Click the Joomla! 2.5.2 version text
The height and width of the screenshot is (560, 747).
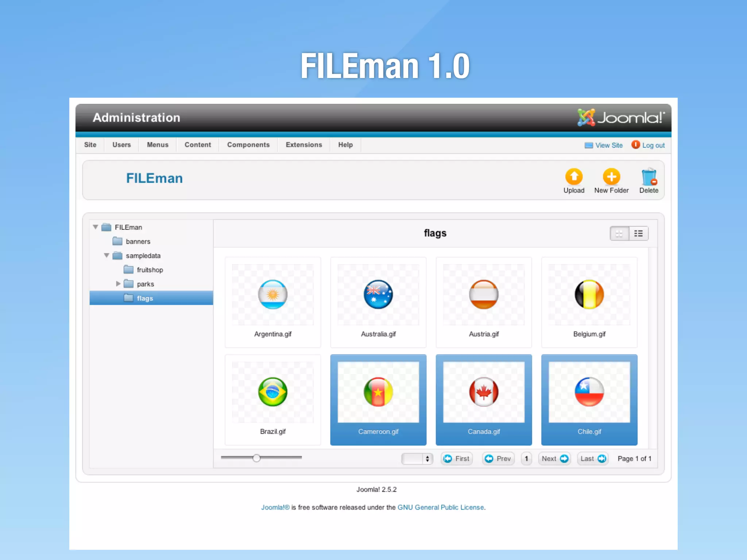point(376,490)
